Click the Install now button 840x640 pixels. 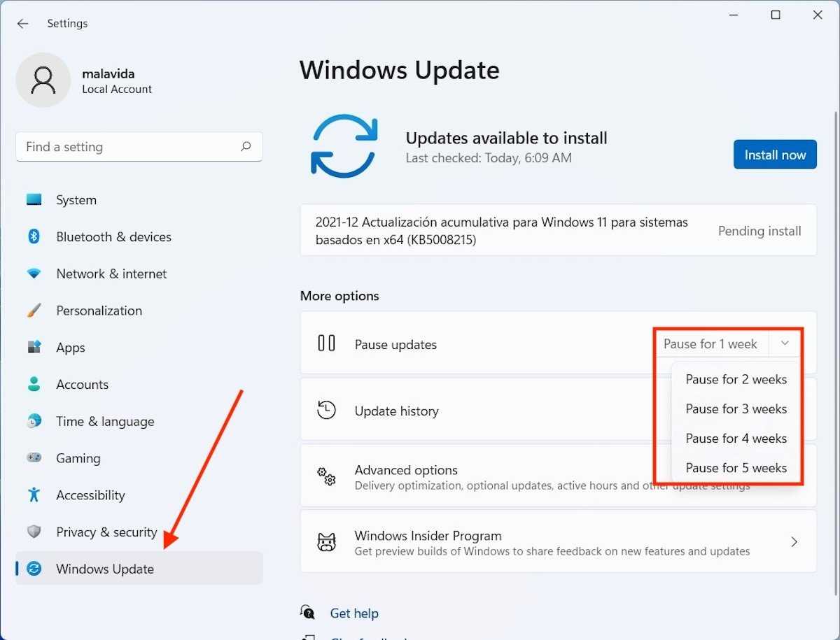coord(775,155)
